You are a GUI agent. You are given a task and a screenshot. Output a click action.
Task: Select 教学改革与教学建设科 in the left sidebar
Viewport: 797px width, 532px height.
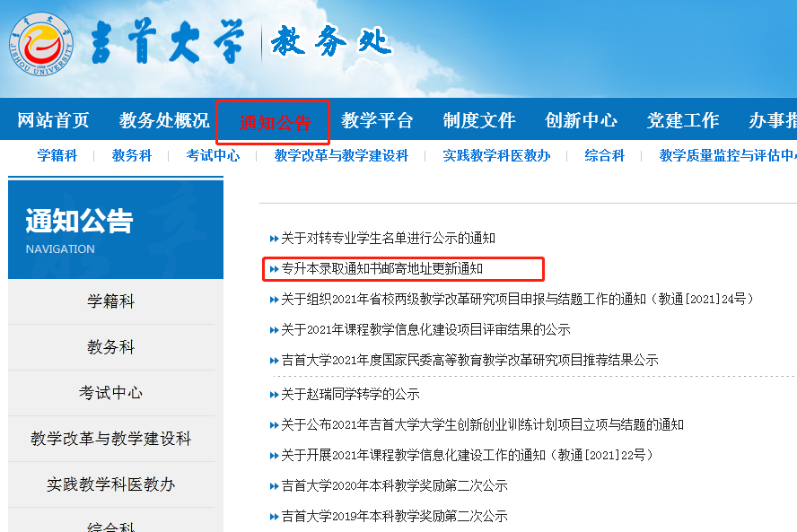point(110,439)
